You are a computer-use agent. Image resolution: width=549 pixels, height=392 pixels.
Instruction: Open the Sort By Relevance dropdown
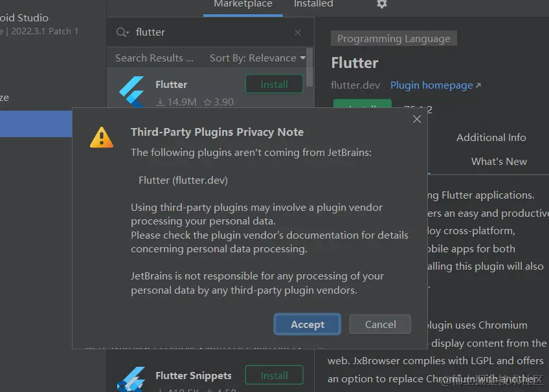coord(256,58)
